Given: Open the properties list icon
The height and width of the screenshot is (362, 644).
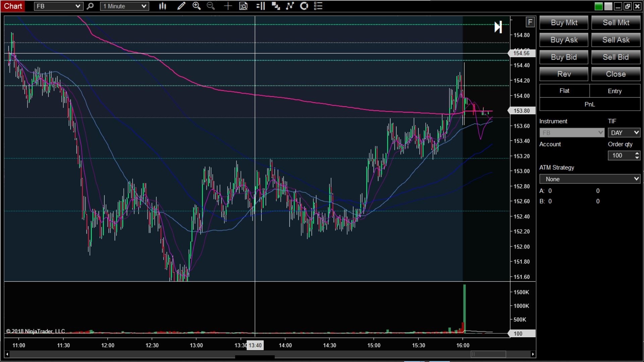Looking at the screenshot, I should [x=318, y=6].
